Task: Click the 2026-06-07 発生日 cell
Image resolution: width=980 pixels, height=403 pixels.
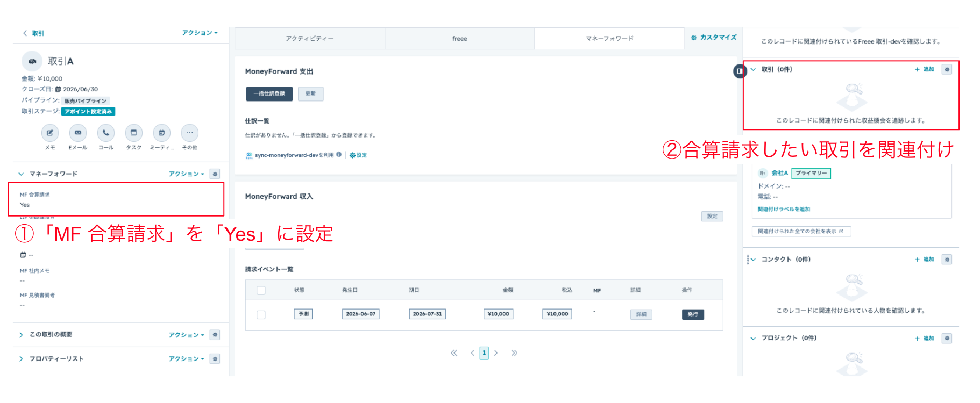Action: coord(361,314)
